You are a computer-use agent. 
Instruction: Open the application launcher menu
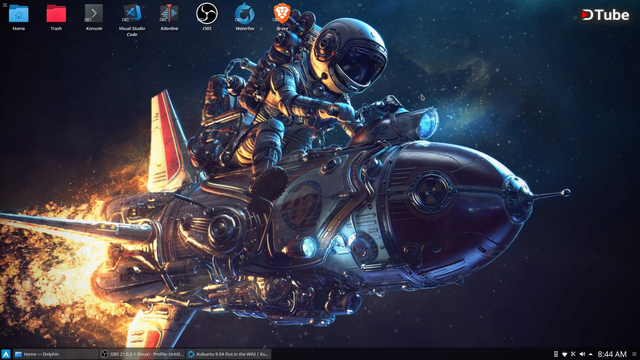(x=6, y=354)
